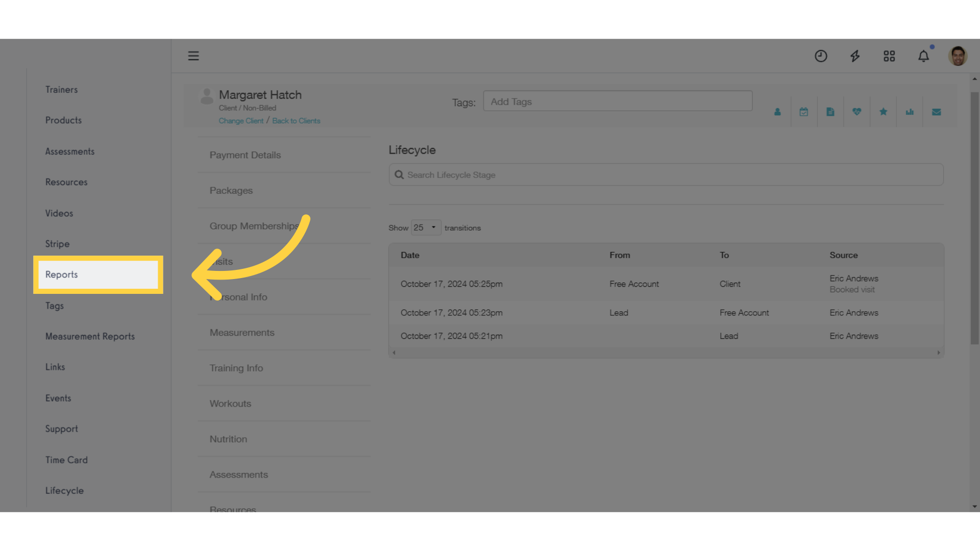Select the calendar scheduling icon
This screenshot has width=980, height=551.
point(804,111)
